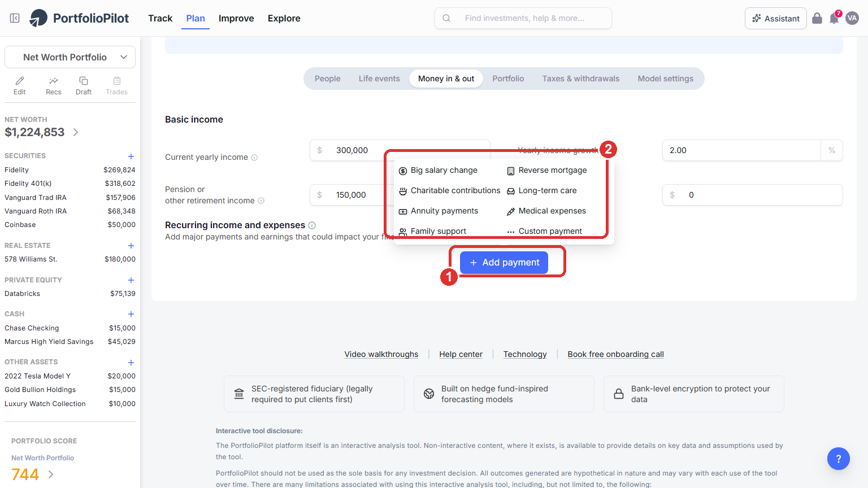The height and width of the screenshot is (488, 868).
Task: Click the search investments field
Action: 523,18
